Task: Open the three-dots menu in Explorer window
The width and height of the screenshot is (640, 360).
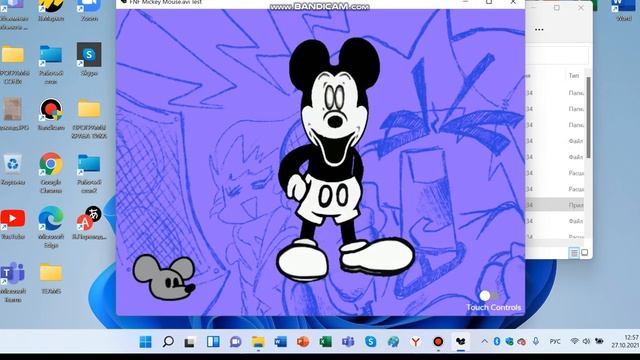Action: pyautogui.click(x=539, y=29)
